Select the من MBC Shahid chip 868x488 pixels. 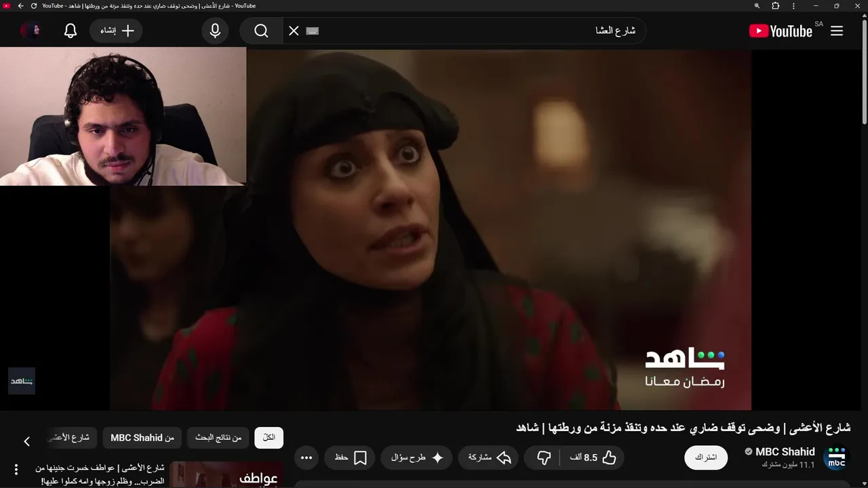tap(142, 438)
